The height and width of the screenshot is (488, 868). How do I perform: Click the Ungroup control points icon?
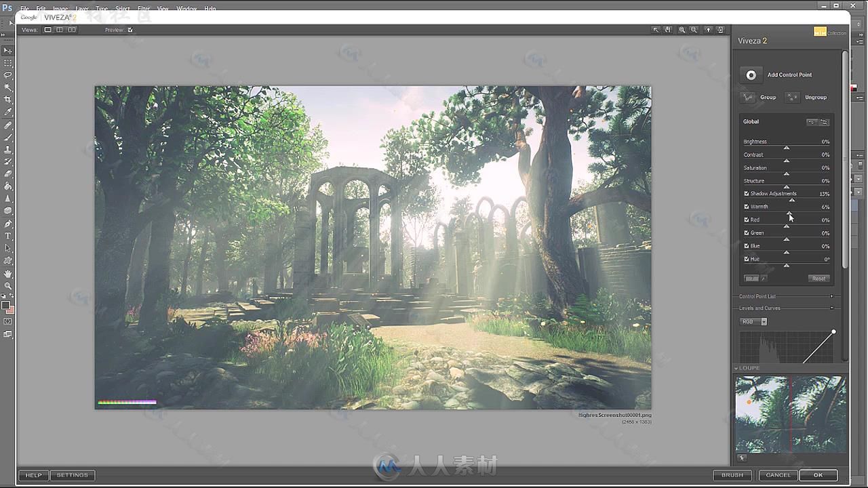click(792, 97)
